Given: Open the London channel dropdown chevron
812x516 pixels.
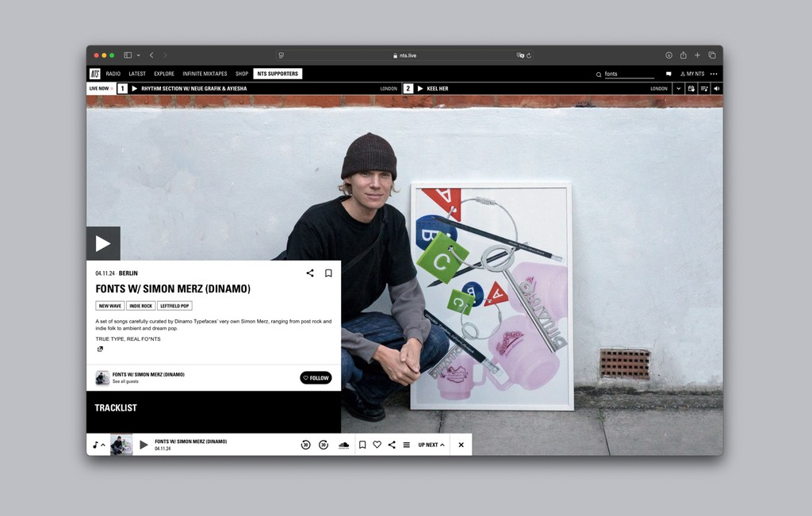Looking at the screenshot, I should pyautogui.click(x=678, y=88).
